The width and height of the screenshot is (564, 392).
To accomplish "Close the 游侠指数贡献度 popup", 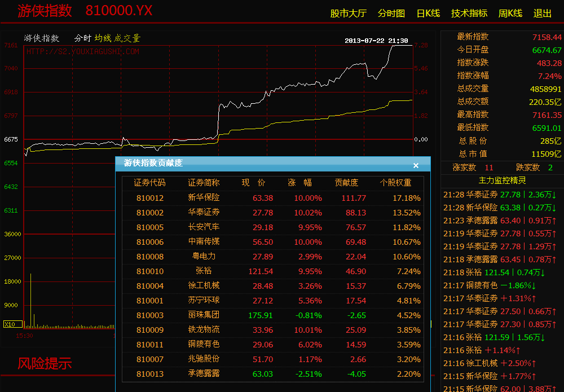I will tap(416, 165).
